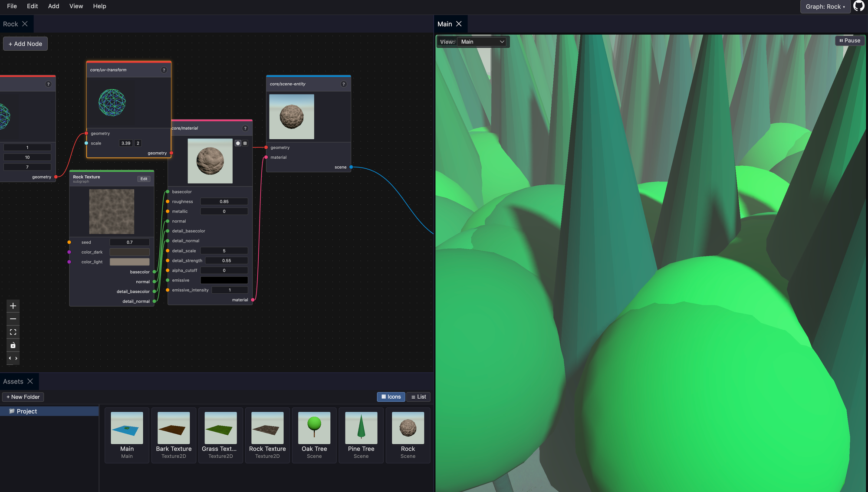
Task: Click the metallic value field
Action: point(224,212)
